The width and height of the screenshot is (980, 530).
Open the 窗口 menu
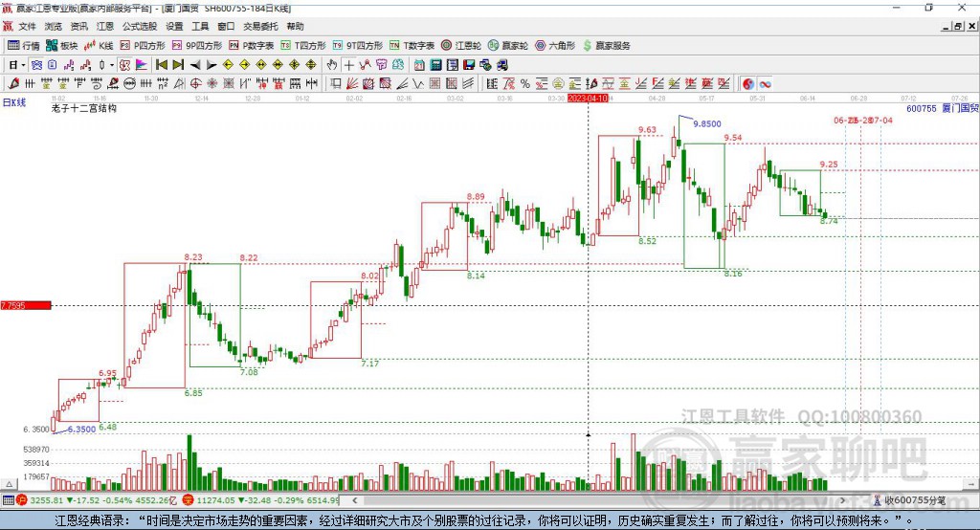pos(226,26)
